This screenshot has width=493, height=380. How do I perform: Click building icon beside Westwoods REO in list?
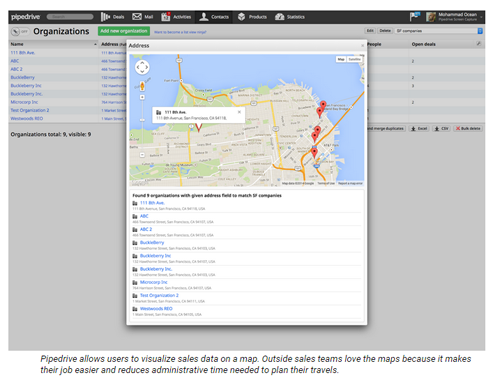click(x=135, y=309)
